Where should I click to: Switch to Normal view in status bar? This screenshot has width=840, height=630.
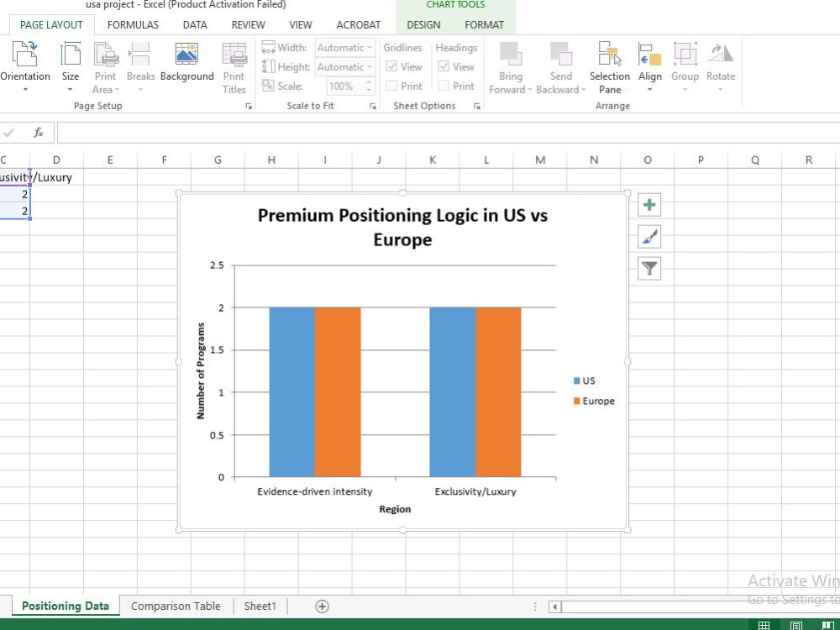point(764,625)
